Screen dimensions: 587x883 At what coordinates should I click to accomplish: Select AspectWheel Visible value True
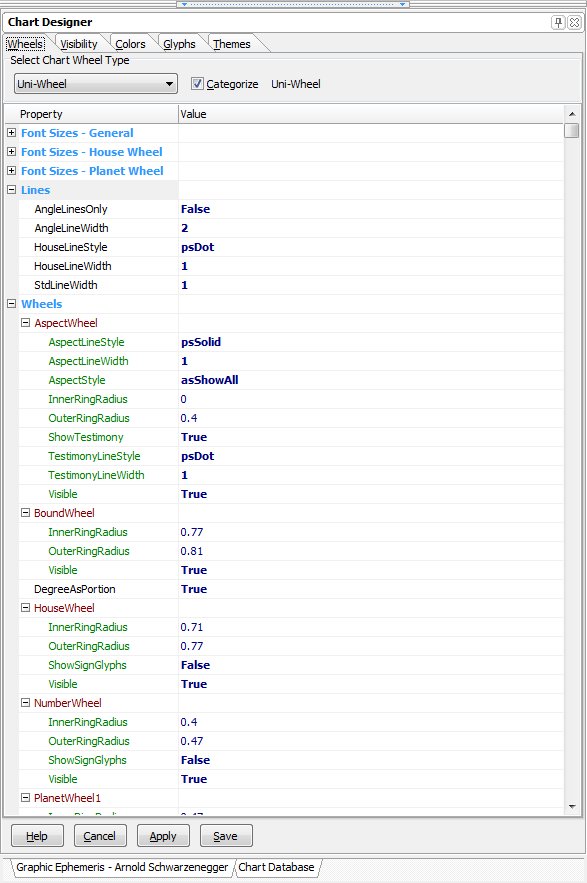coord(194,494)
